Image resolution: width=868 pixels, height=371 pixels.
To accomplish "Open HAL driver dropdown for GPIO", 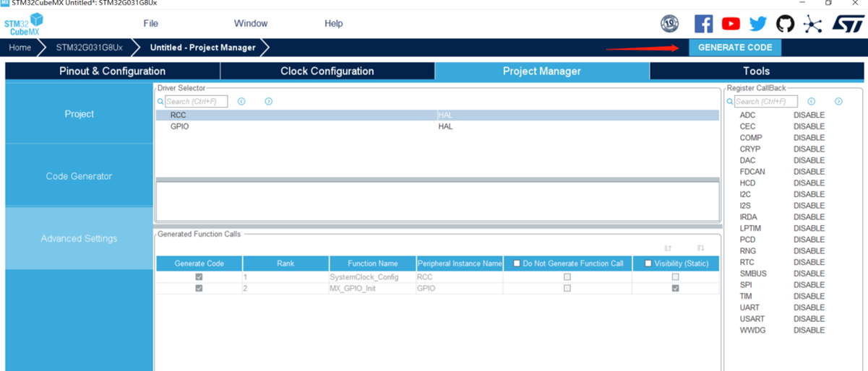I will [x=577, y=126].
